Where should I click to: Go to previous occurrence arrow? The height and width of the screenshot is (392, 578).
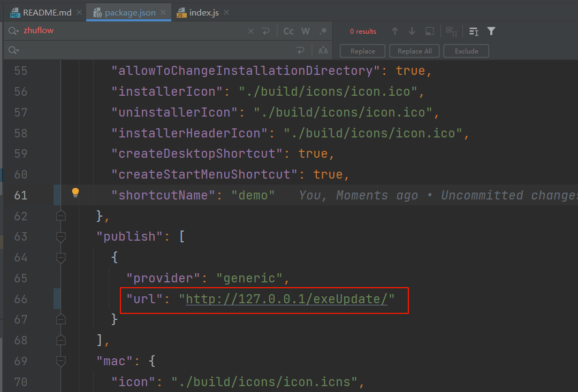click(395, 32)
